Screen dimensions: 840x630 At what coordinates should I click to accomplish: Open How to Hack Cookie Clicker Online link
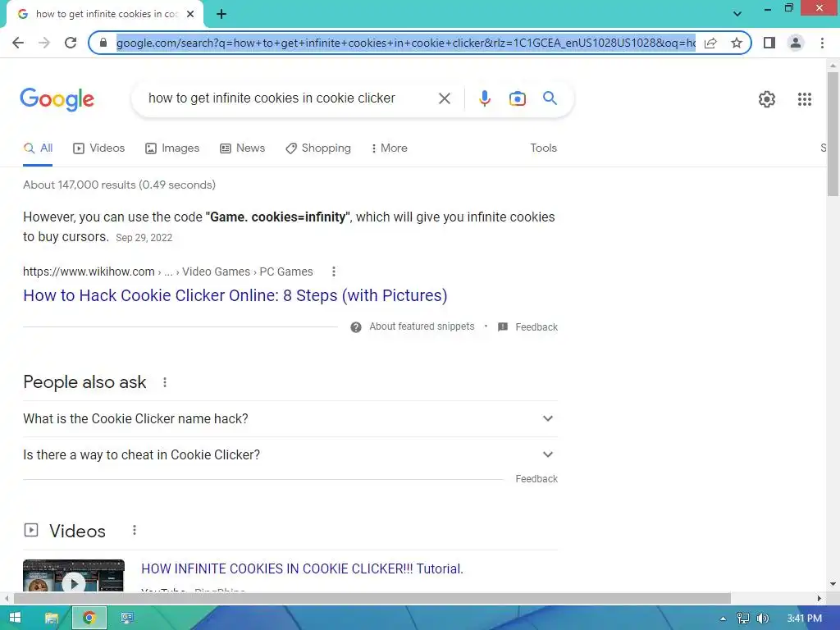[x=235, y=295]
